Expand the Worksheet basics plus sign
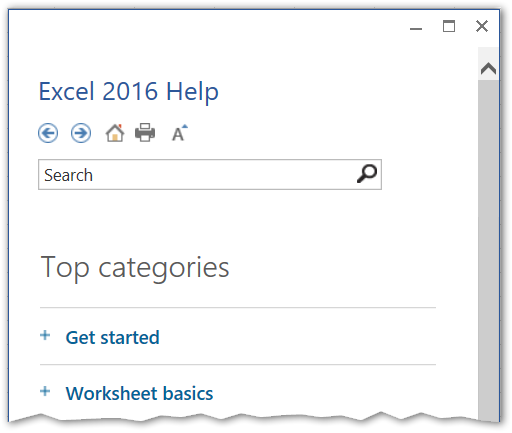Image resolution: width=512 pixels, height=433 pixels. tap(45, 391)
